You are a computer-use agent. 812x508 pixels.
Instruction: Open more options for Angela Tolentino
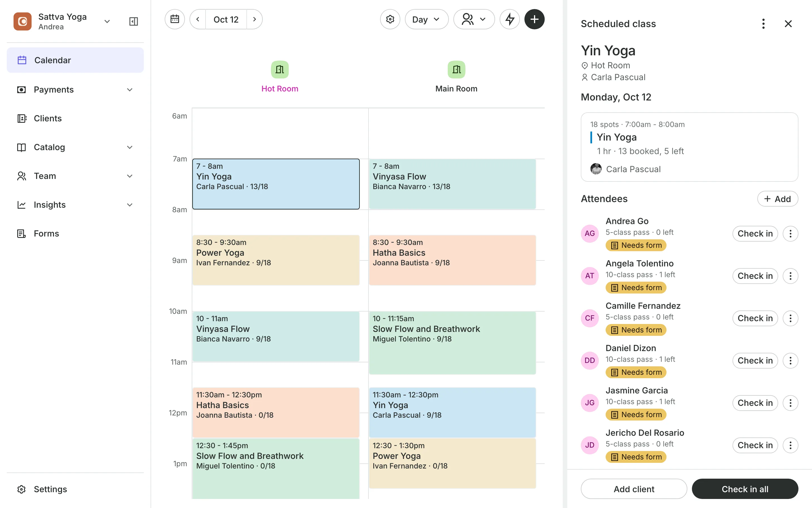point(791,276)
